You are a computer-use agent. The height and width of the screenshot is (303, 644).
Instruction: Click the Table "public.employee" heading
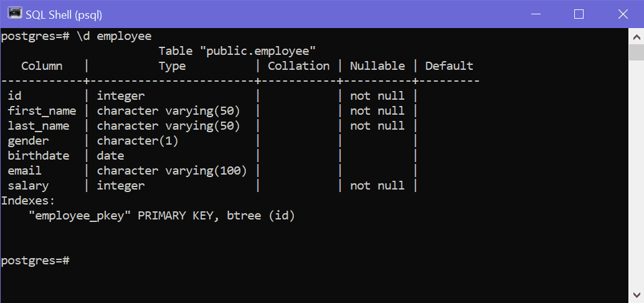click(x=237, y=51)
